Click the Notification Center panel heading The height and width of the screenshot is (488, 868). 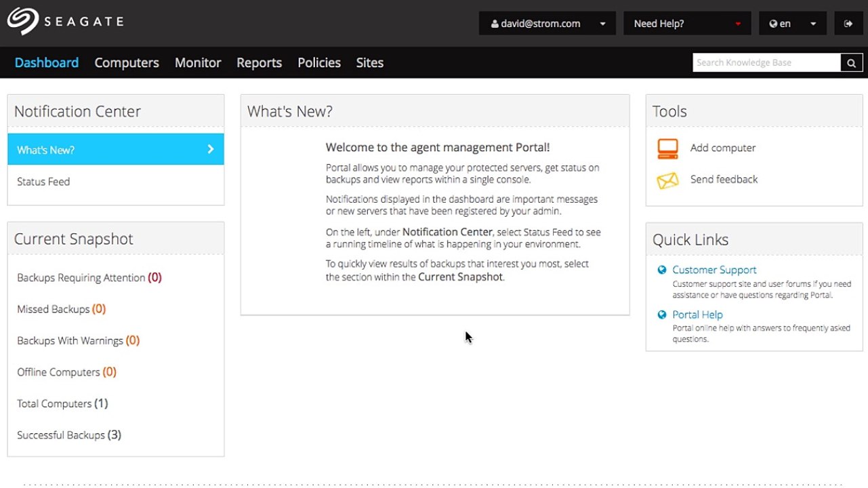coord(78,111)
